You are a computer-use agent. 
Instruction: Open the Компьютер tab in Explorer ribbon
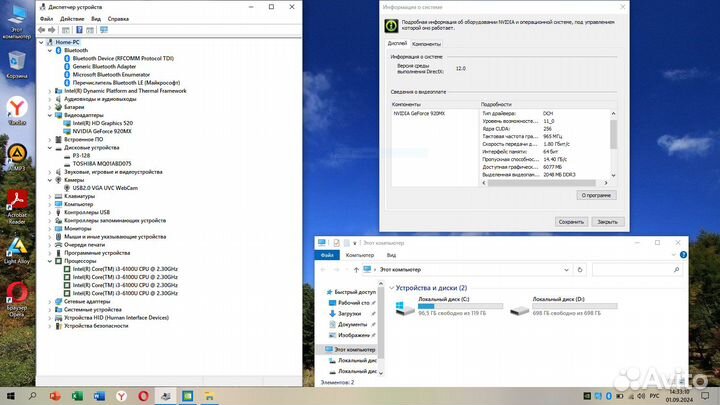click(360, 255)
